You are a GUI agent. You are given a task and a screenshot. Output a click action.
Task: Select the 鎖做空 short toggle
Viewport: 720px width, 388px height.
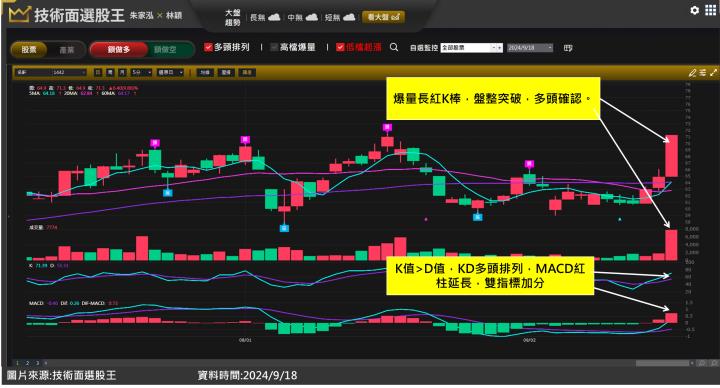[x=165, y=50]
